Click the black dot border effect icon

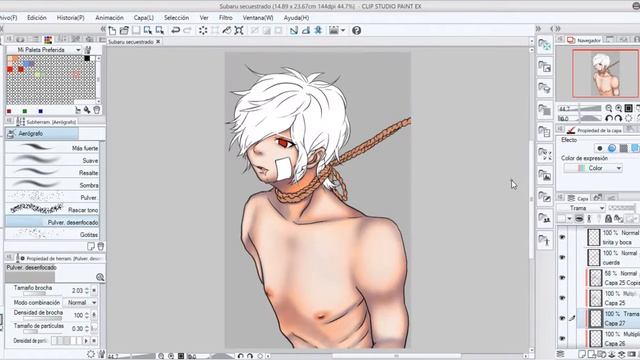click(600, 148)
